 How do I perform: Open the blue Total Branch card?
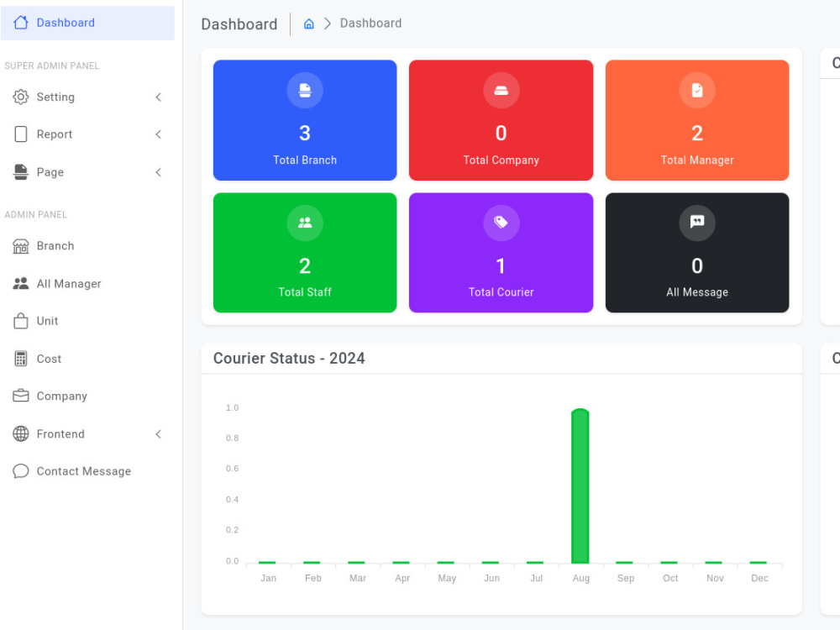tap(305, 120)
